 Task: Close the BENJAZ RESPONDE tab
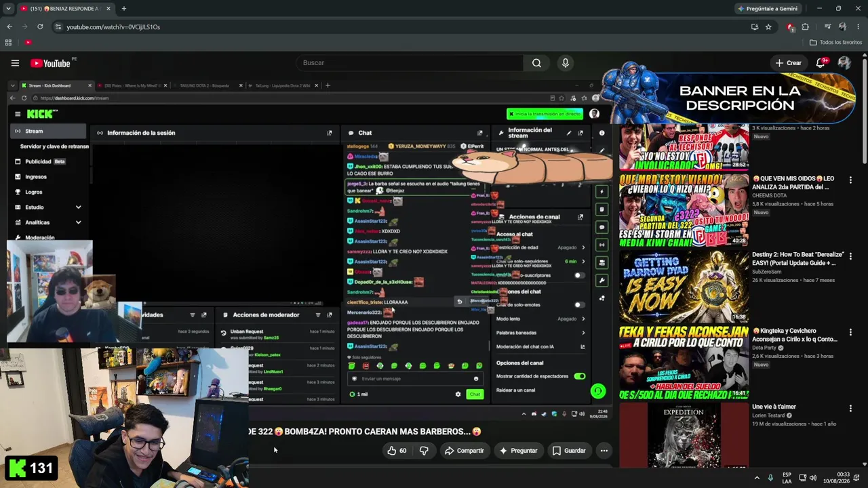[108, 9]
